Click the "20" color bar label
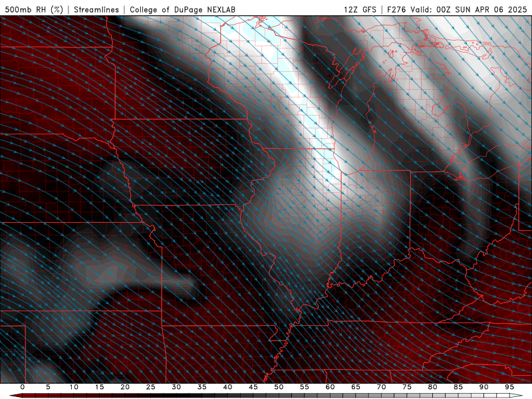532x399 pixels. coord(125,387)
